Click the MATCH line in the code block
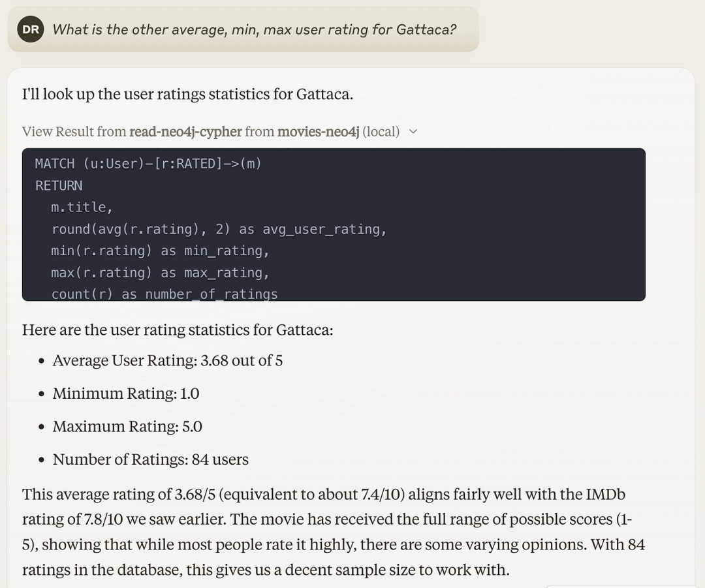Viewport: 705px width, 588px height. 148,164
